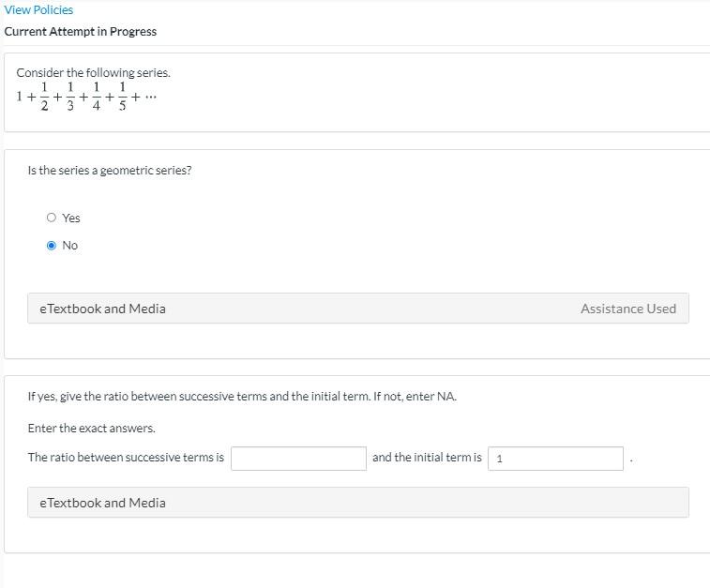
Task: Select the Assistance Used label
Action: click(x=628, y=309)
